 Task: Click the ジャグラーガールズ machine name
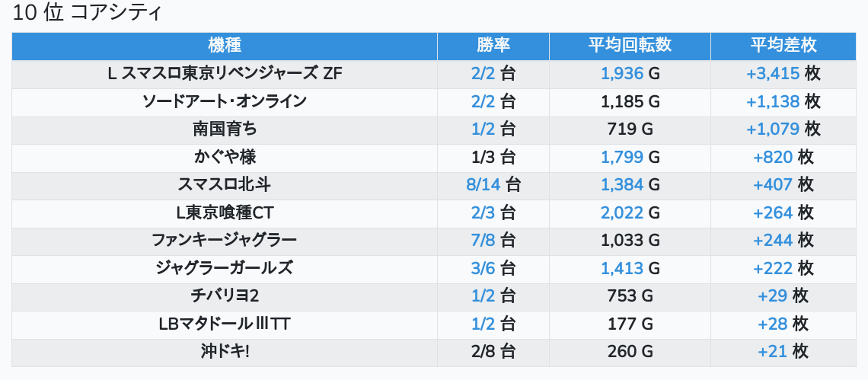tap(224, 268)
